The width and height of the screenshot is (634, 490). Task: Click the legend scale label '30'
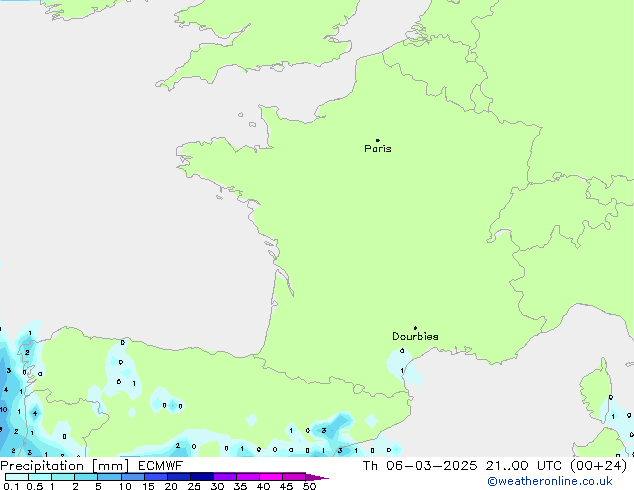(x=217, y=486)
